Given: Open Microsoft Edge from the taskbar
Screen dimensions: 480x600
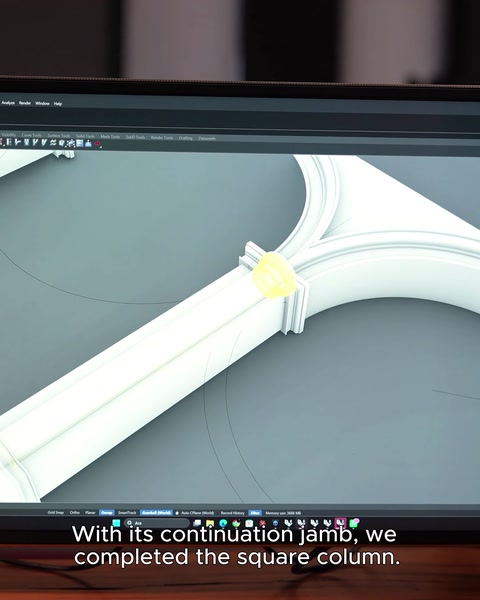Looking at the screenshot, I should pyautogui.click(x=223, y=523).
